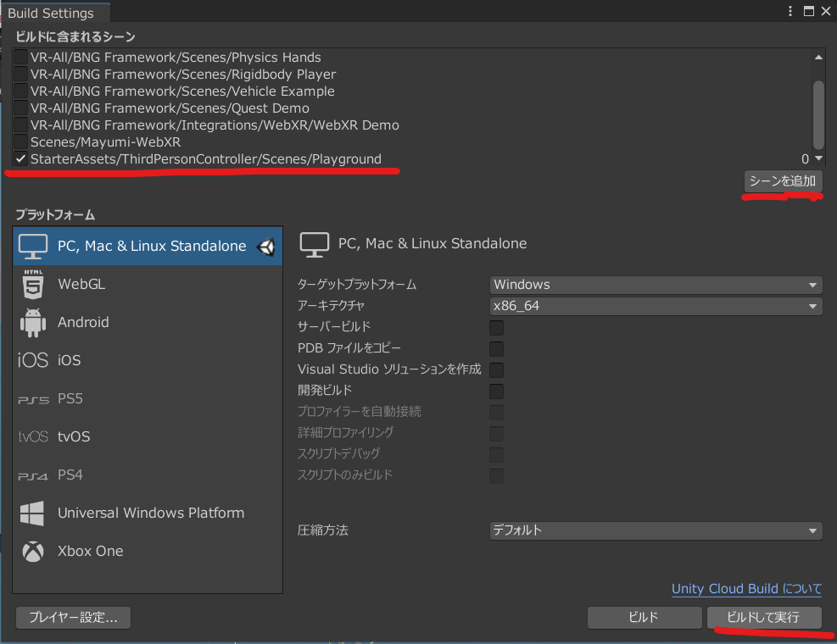Image resolution: width=837 pixels, height=644 pixels.
Task: Click the tvOS platform icon
Action: point(33,436)
